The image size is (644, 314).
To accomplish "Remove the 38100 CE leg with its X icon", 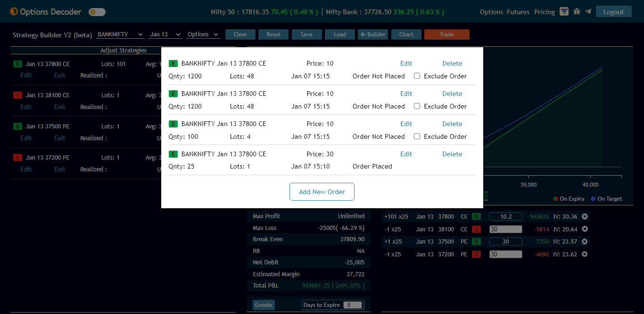I will point(585,229).
